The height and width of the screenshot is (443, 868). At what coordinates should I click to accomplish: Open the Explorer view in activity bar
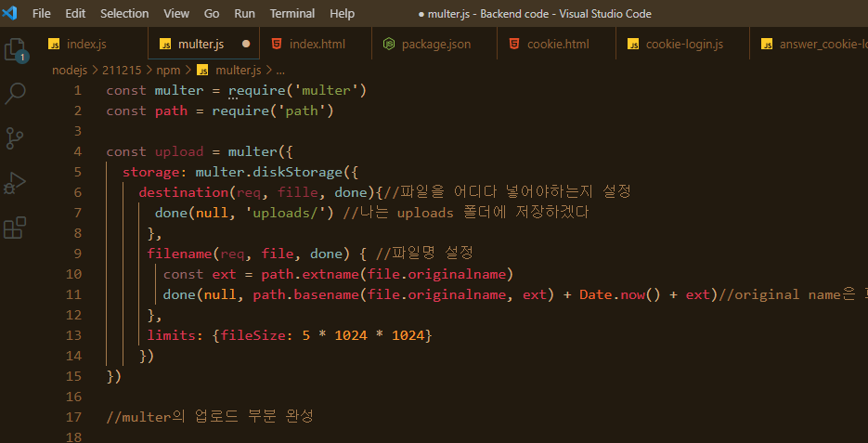click(15, 50)
